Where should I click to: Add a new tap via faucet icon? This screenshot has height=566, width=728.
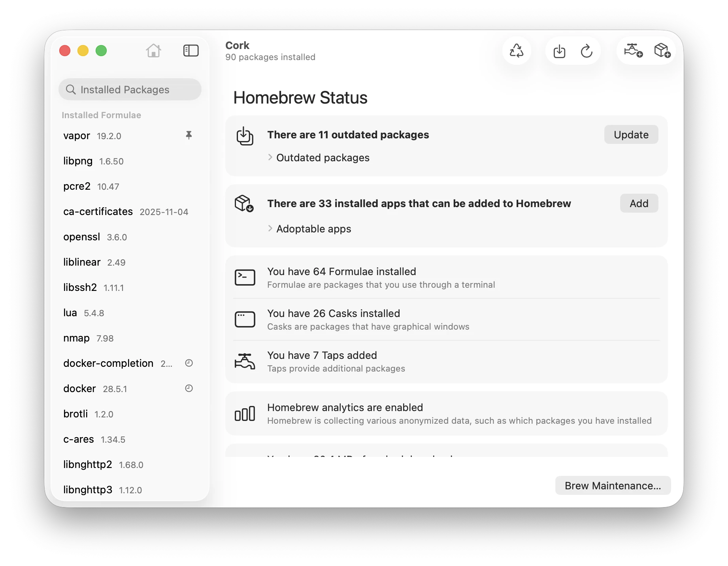[x=633, y=51]
